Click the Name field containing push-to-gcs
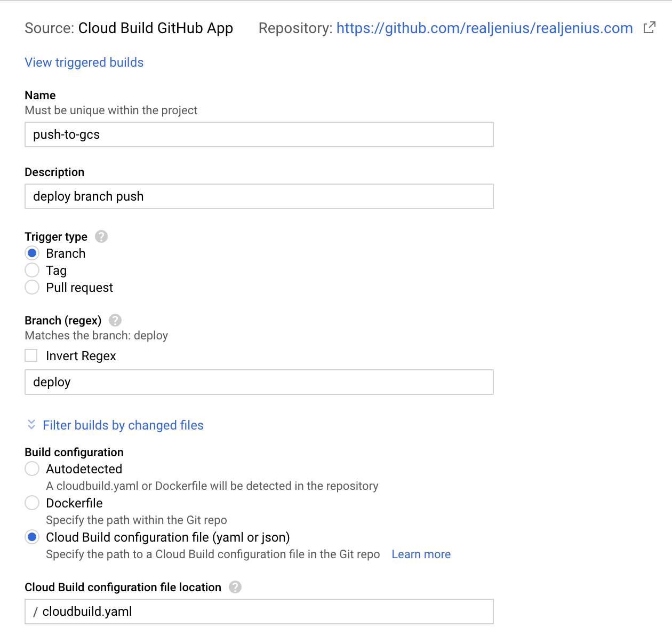 coord(259,134)
